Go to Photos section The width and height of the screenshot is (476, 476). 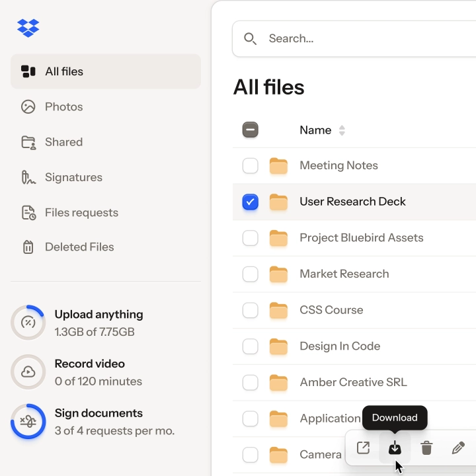tap(106, 107)
